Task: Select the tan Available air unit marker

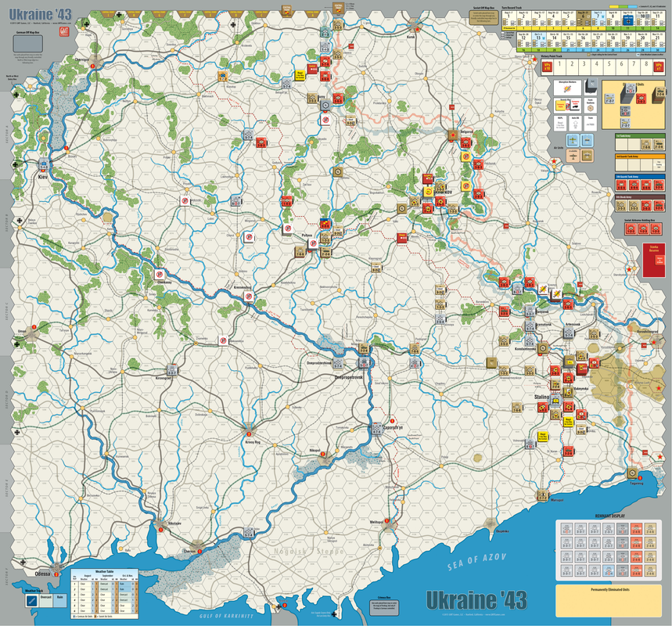Action: click(x=573, y=156)
